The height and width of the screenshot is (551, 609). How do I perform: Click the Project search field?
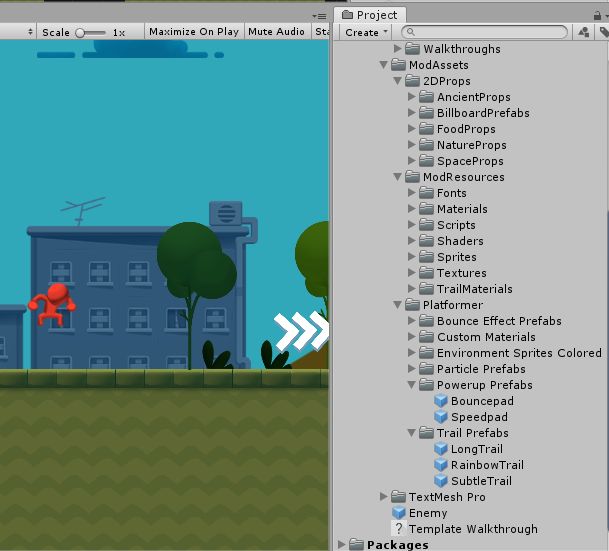(x=490, y=32)
